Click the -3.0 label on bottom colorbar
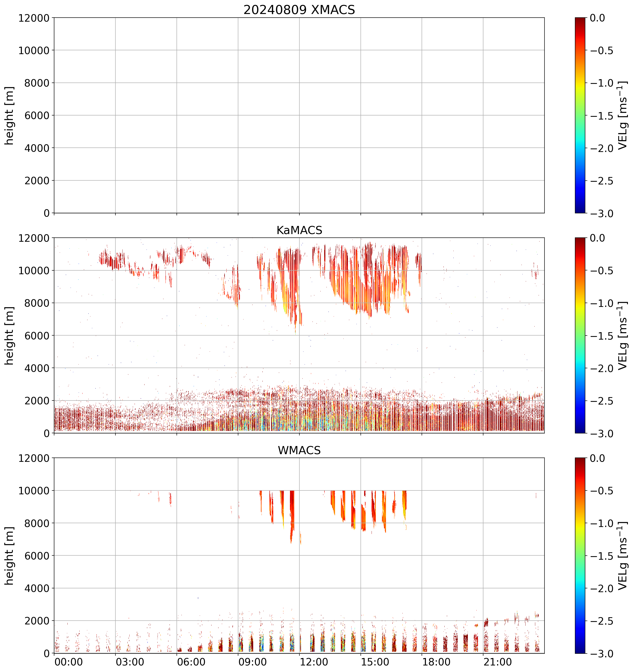Image resolution: width=634 pixels, height=672 pixels. point(602,654)
